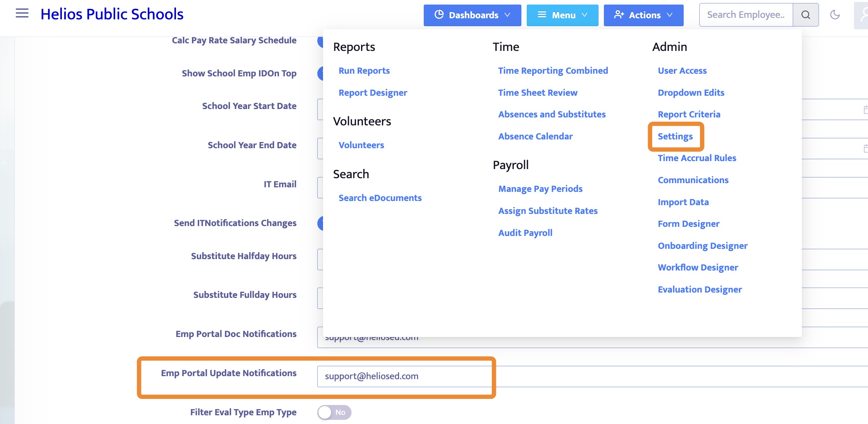Image resolution: width=868 pixels, height=424 pixels.
Task: Toggle Filter Eval Type Emp Type switch
Action: (x=334, y=412)
